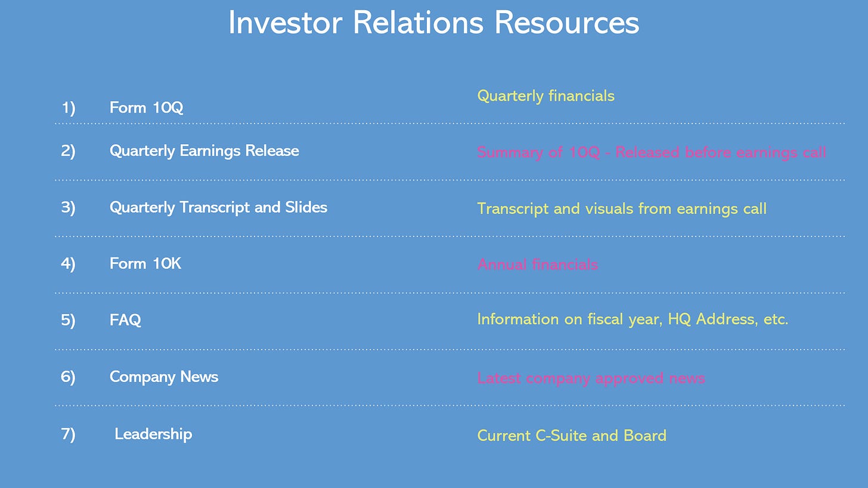The width and height of the screenshot is (868, 488).
Task: Click list number 3)
Action: pyautogui.click(x=68, y=207)
